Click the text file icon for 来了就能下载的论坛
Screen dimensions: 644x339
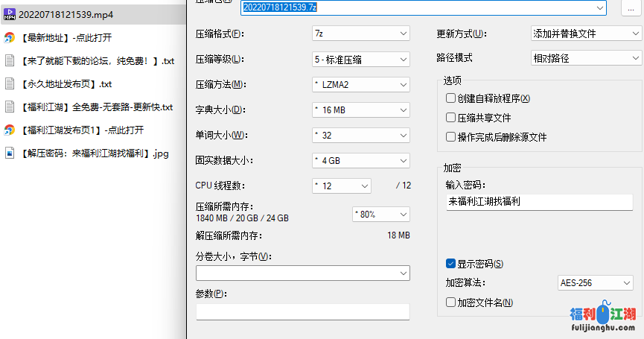(10, 61)
